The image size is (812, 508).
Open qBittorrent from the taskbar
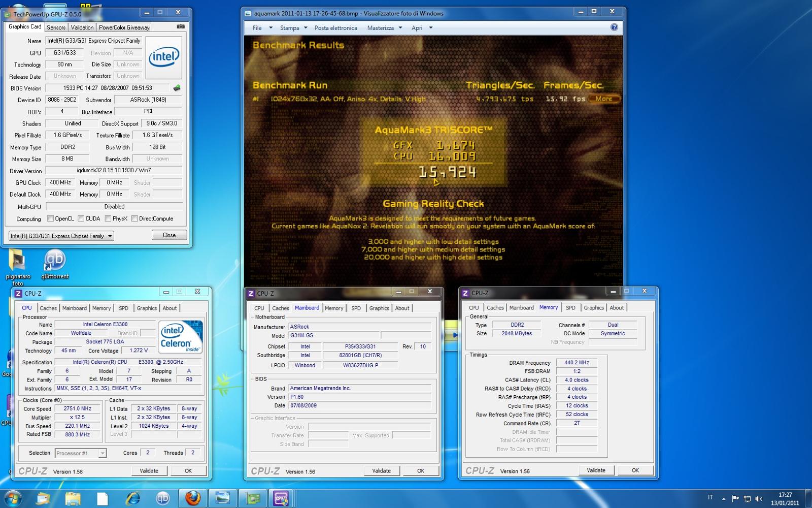click(x=162, y=498)
